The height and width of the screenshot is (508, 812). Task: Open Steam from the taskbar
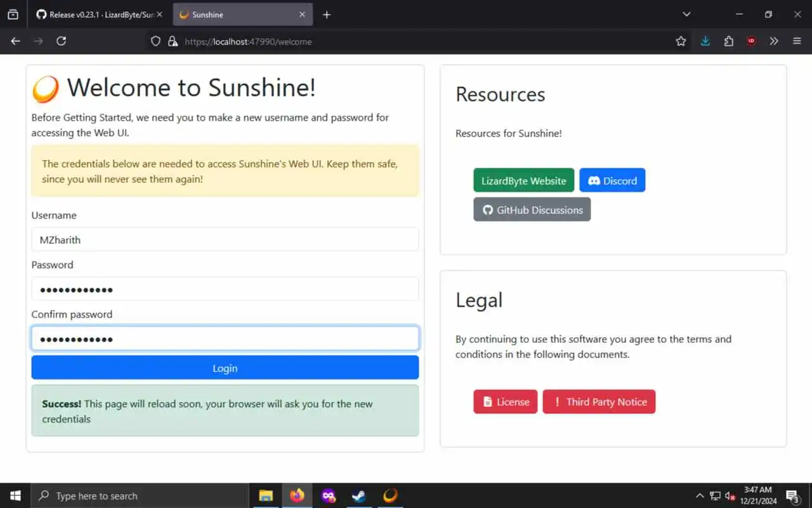[x=359, y=496]
